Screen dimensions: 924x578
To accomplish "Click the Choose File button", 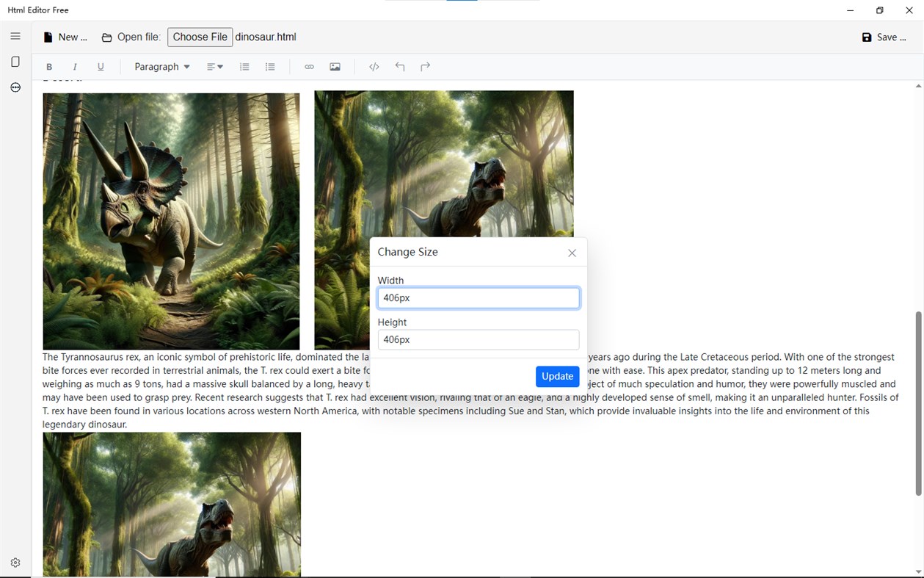I will click(200, 37).
